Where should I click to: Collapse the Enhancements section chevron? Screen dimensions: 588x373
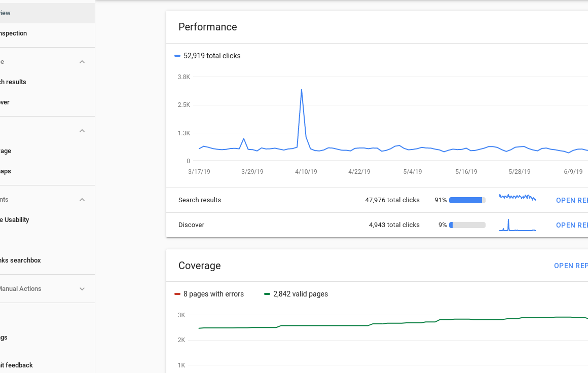tap(82, 200)
